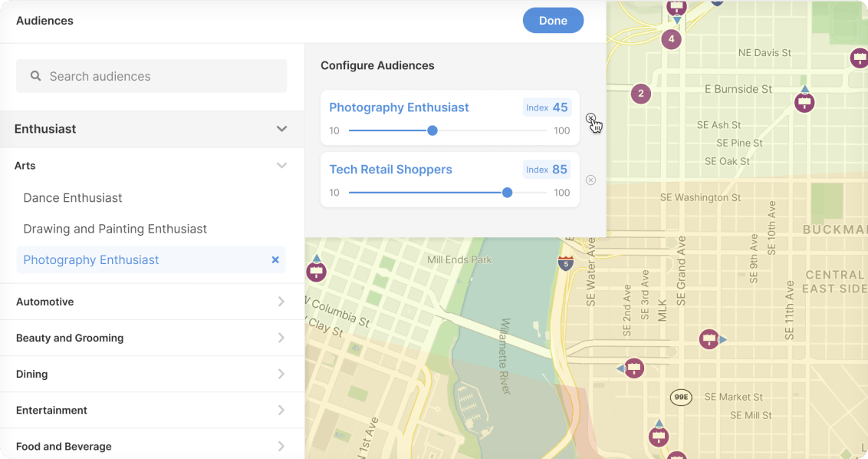Collapse the Enthusiast section
868x459 pixels.
tap(281, 129)
